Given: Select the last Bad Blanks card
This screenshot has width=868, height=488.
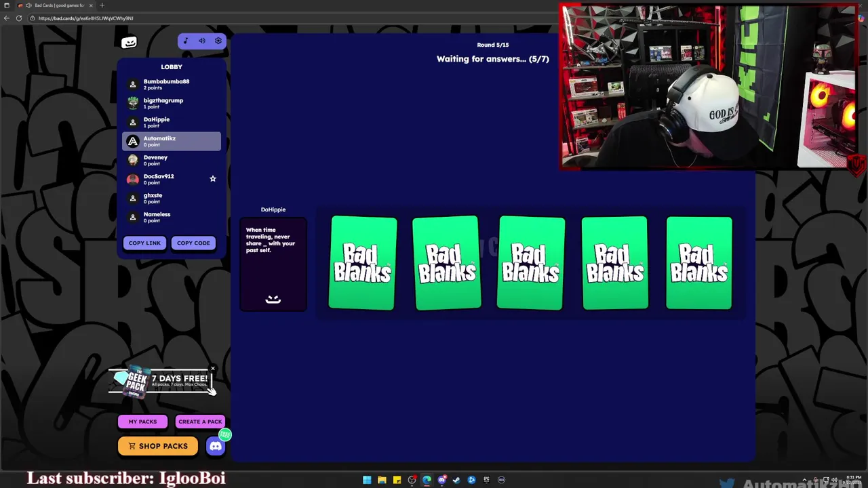Looking at the screenshot, I should (699, 263).
